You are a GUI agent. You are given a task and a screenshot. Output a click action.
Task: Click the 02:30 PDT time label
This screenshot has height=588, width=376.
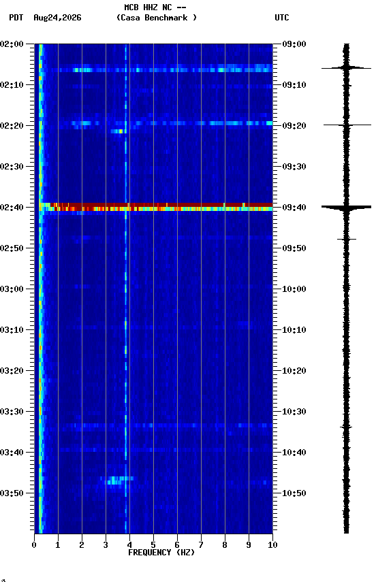tap(12, 167)
